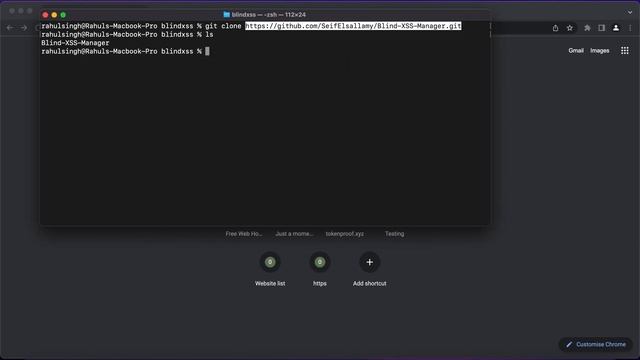Click the terminal title folder icon
Viewport: 640px width, 360px height.
pyautogui.click(x=227, y=14)
